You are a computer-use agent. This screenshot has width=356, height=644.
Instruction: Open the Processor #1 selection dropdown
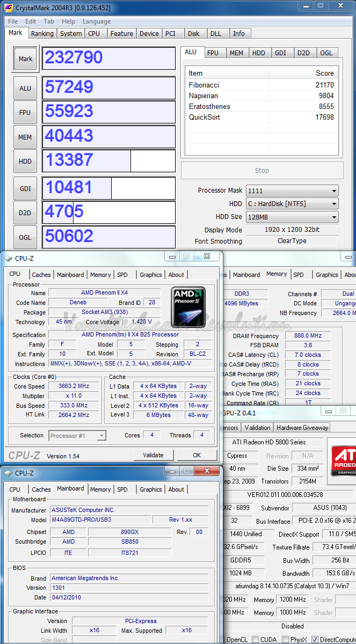point(77,436)
